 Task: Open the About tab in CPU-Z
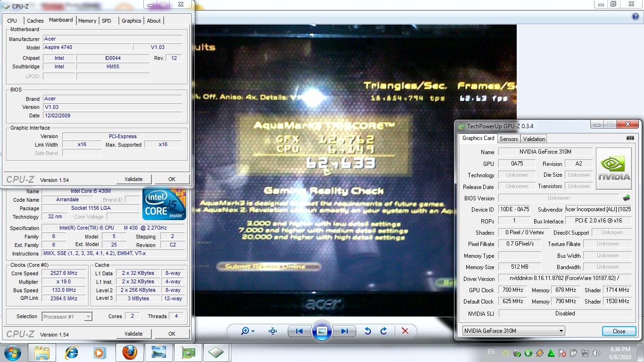[x=154, y=21]
